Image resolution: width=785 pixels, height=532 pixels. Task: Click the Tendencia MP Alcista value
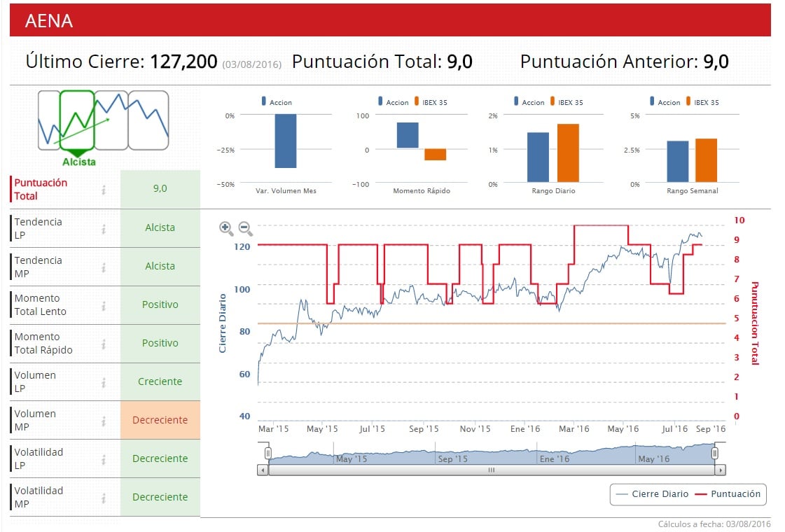coord(160,266)
